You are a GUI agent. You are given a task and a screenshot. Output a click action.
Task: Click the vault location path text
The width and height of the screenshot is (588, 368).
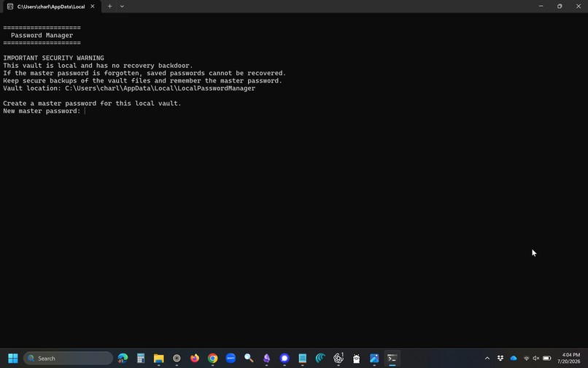pyautogui.click(x=160, y=88)
